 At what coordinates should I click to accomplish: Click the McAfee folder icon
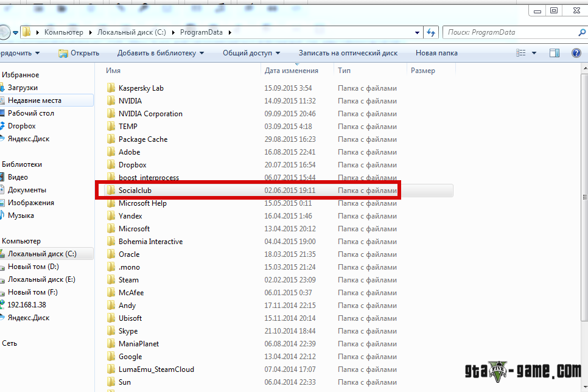(x=111, y=292)
